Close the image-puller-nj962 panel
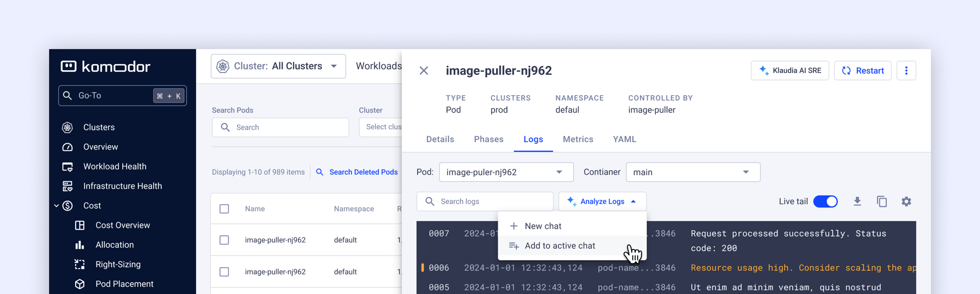 pos(424,71)
